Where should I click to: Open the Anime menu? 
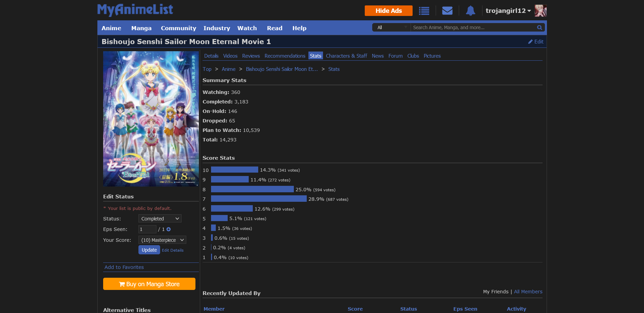(111, 28)
